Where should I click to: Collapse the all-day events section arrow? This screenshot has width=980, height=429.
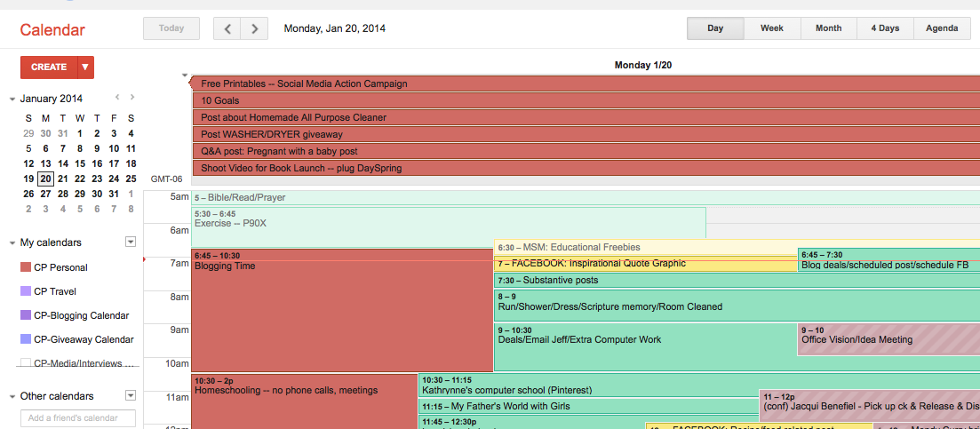[185, 75]
